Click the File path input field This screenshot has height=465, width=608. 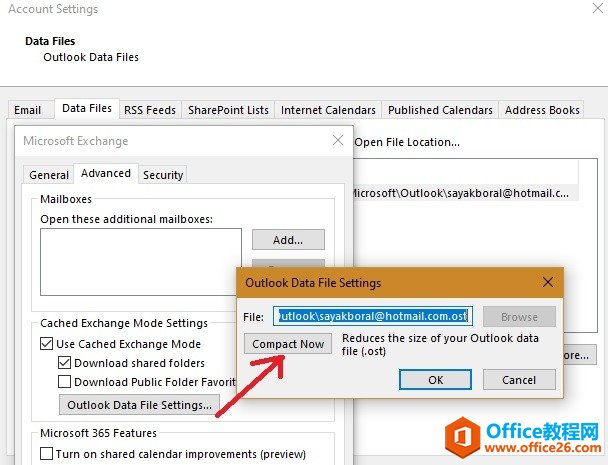(x=373, y=316)
